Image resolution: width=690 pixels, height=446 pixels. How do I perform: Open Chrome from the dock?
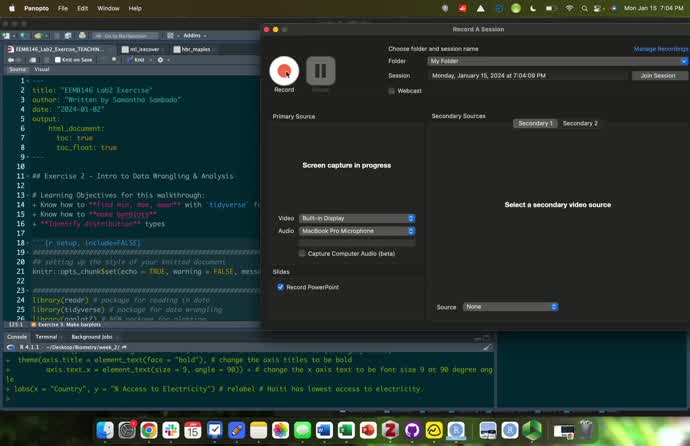(148, 429)
